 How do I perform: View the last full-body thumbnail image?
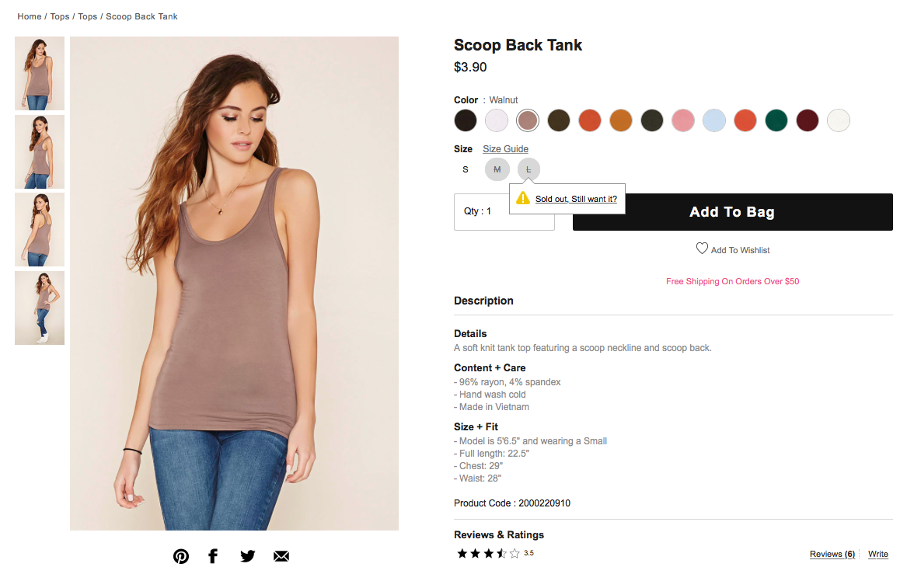coord(40,308)
